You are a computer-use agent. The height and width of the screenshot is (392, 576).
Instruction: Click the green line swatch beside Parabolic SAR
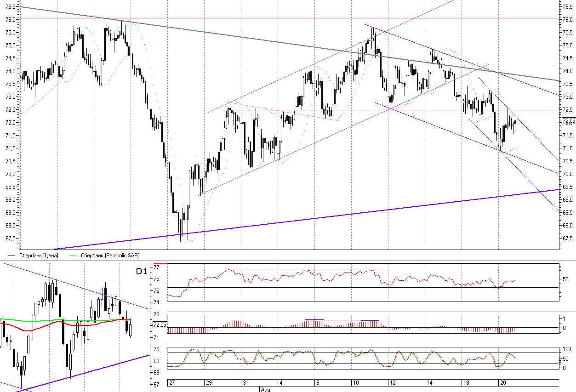(x=73, y=256)
